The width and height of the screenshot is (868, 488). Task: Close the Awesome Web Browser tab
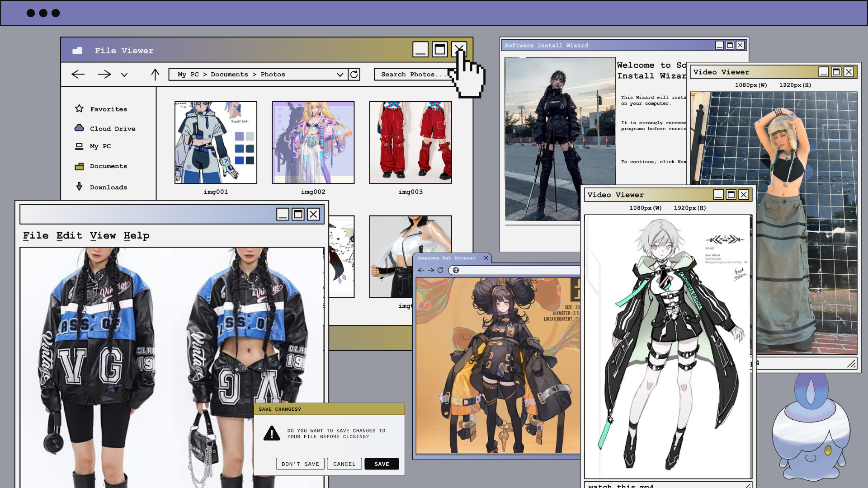coord(486,258)
